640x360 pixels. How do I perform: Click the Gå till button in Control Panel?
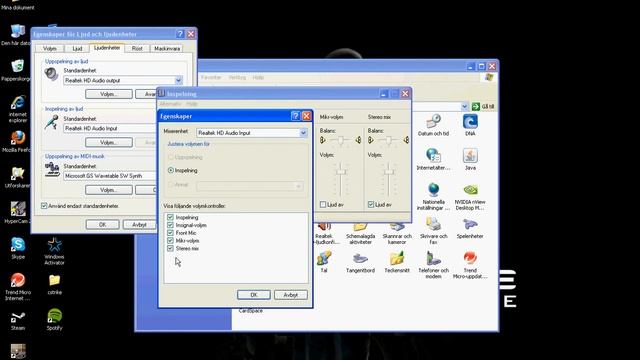483,107
